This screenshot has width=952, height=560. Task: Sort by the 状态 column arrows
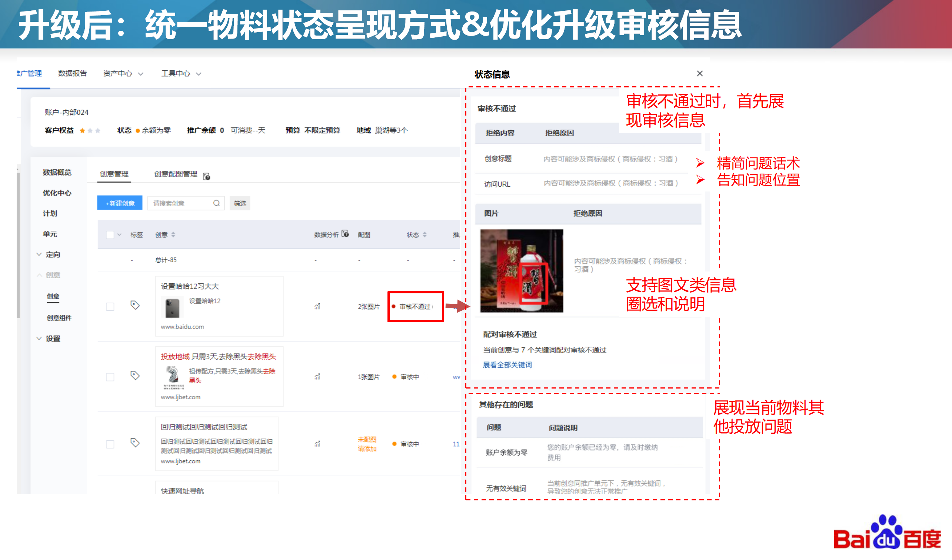(425, 235)
